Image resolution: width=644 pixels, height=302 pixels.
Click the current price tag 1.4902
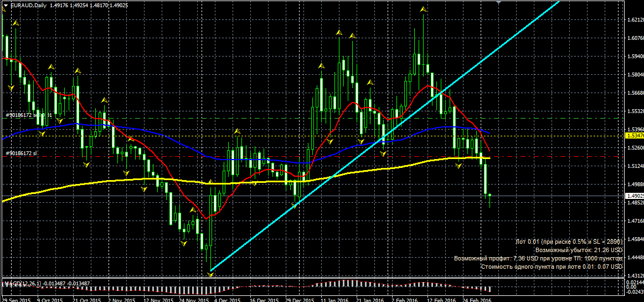click(x=634, y=196)
